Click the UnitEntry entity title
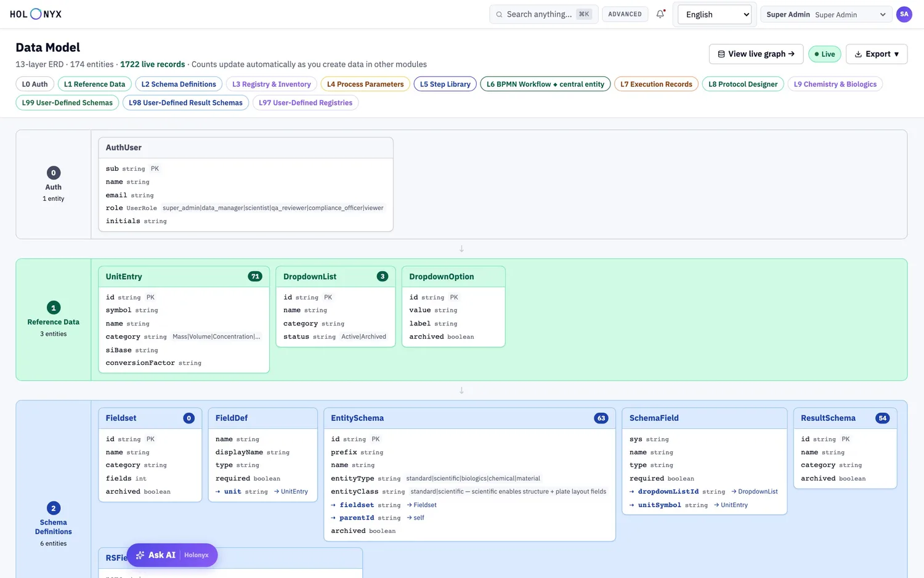 point(124,277)
